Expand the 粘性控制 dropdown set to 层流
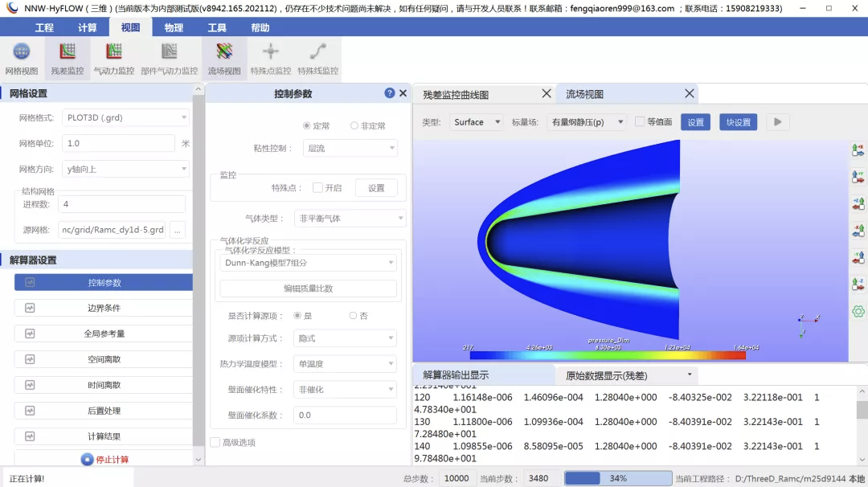The height and width of the screenshot is (487, 868). (349, 148)
